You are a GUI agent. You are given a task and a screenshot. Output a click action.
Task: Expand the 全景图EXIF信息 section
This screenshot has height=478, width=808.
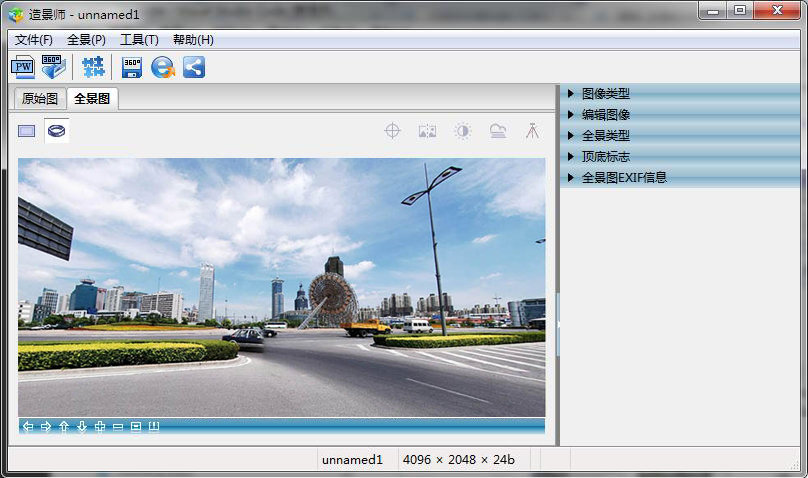coord(623,177)
